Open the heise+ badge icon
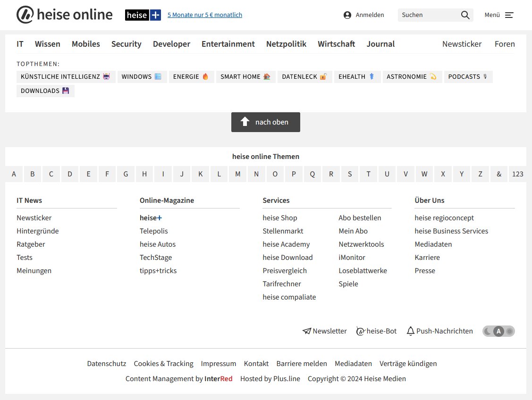The height and width of the screenshot is (400, 532). (x=143, y=15)
